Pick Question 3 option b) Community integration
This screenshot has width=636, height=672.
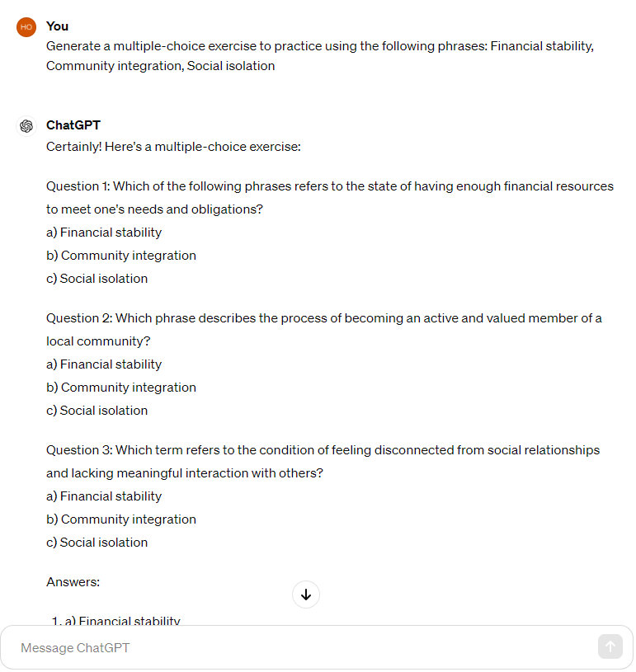(121, 519)
